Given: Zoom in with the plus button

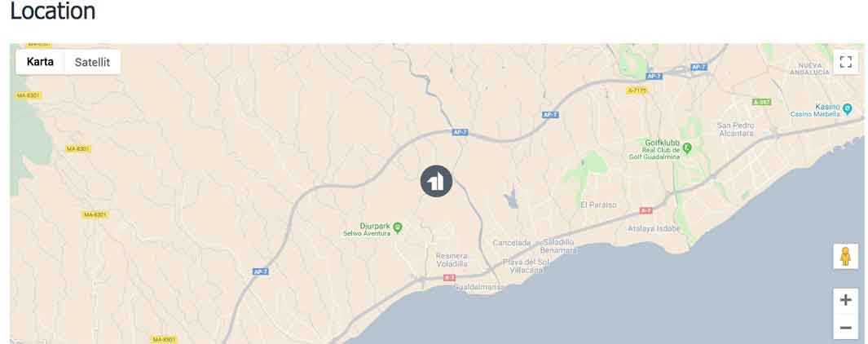Looking at the screenshot, I should click(x=845, y=300).
